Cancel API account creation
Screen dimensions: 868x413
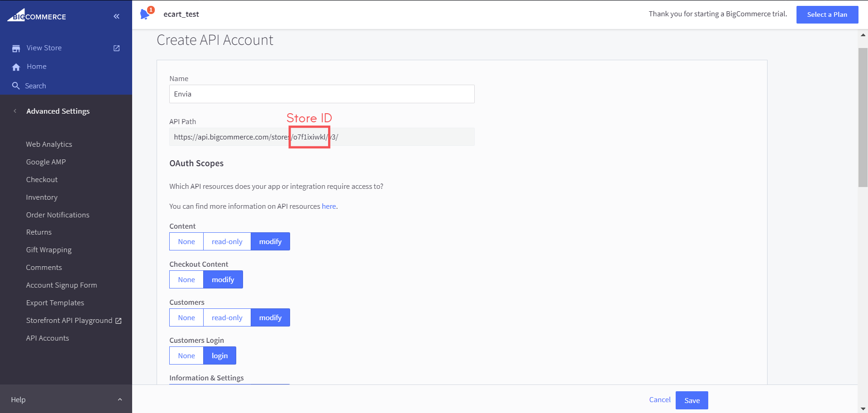click(x=660, y=400)
